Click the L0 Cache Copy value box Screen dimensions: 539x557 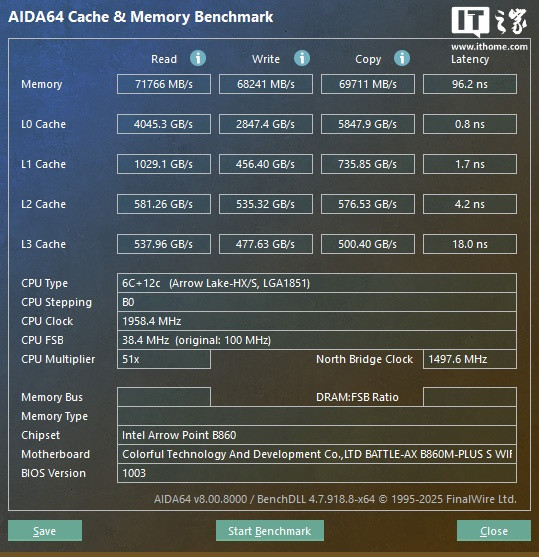point(368,124)
